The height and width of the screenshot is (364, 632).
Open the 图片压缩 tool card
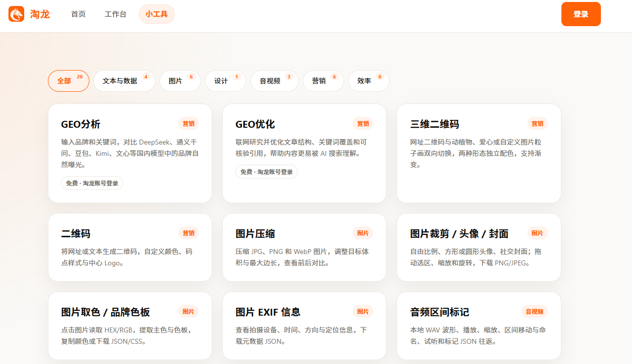[304, 248]
